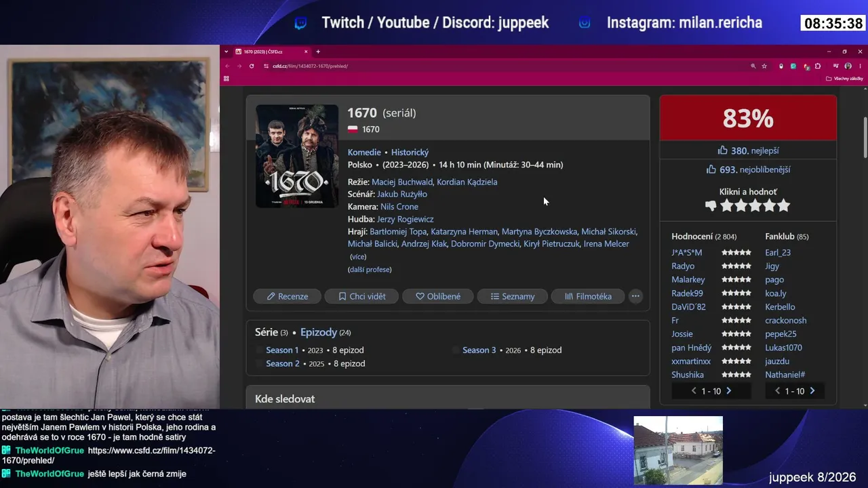This screenshot has height=488, width=868.
Task: Click the 83% rating box
Action: 748,118
